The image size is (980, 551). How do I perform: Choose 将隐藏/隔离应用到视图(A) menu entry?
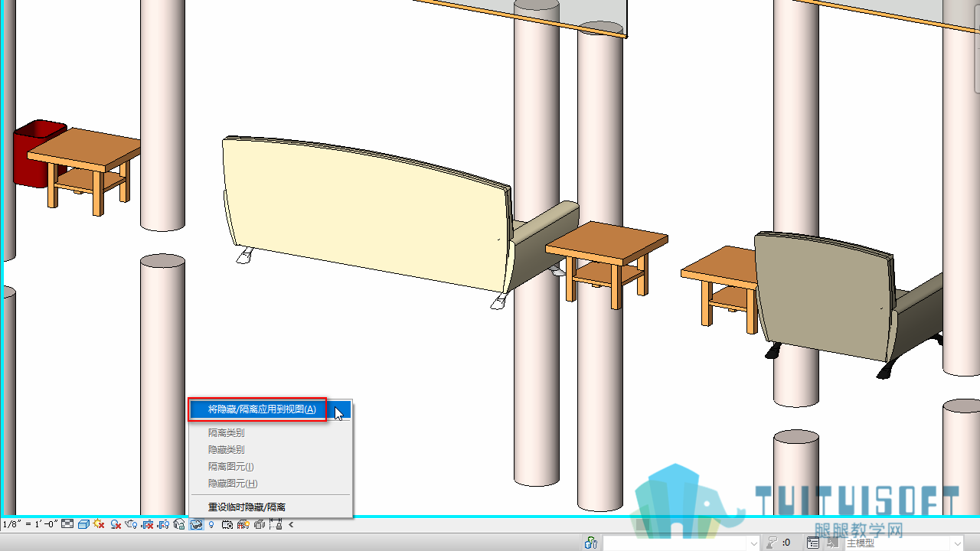point(270,409)
